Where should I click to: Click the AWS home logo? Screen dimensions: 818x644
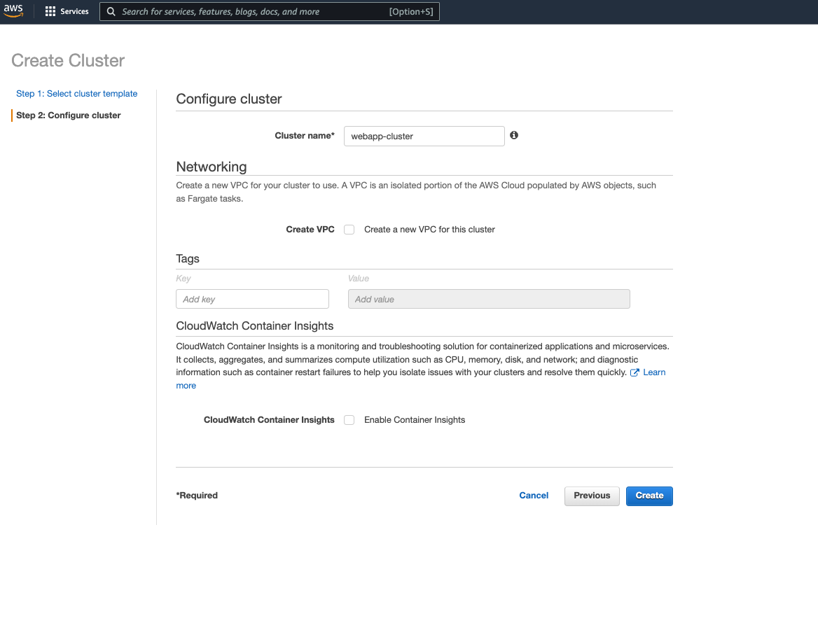pos(13,10)
